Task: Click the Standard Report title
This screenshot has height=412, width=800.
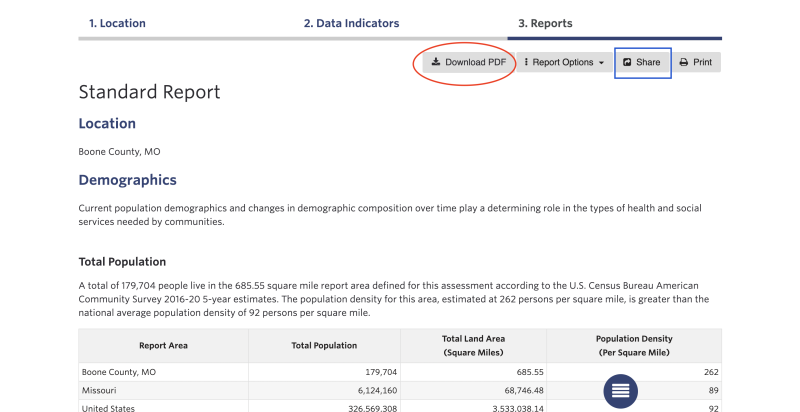Action: point(149,92)
